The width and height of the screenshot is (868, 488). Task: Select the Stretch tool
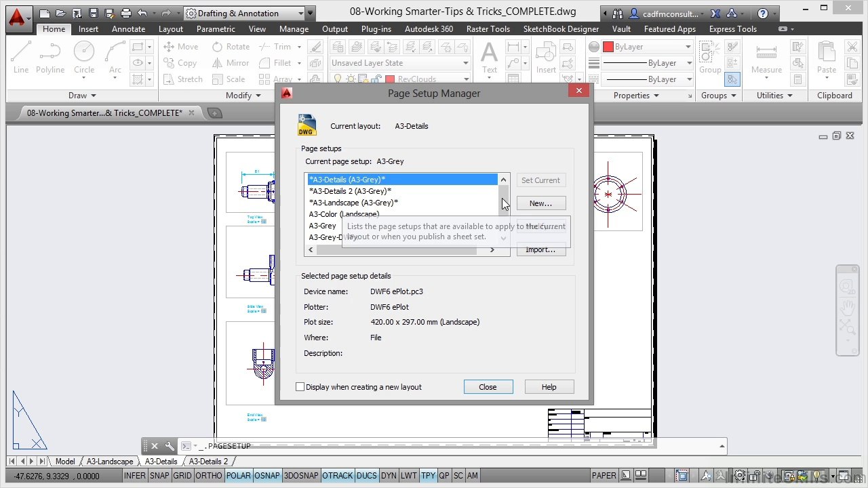[x=183, y=79]
